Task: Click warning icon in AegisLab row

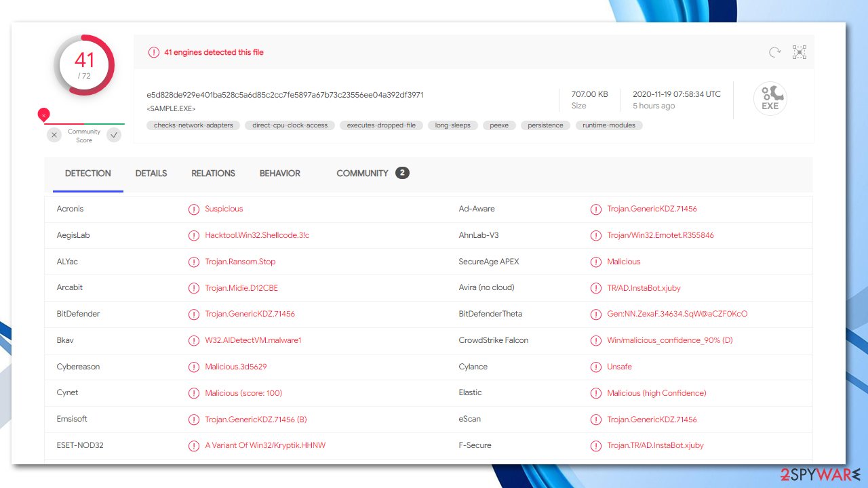Action: [194, 235]
